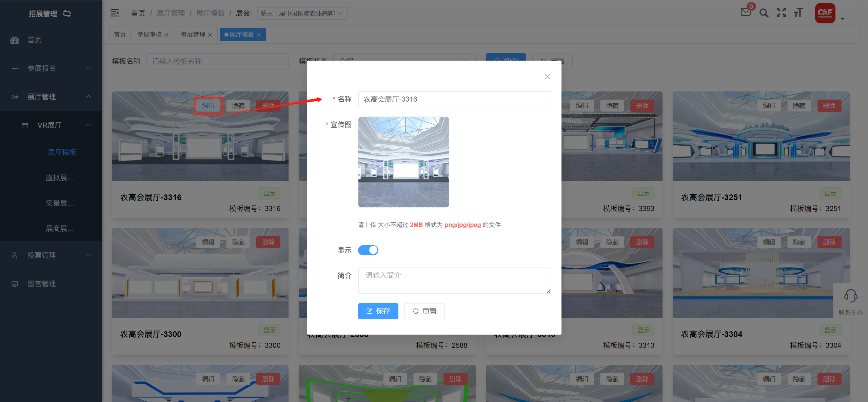Click the 招展管理 switch icon
868x402 pixels.
coord(67,14)
